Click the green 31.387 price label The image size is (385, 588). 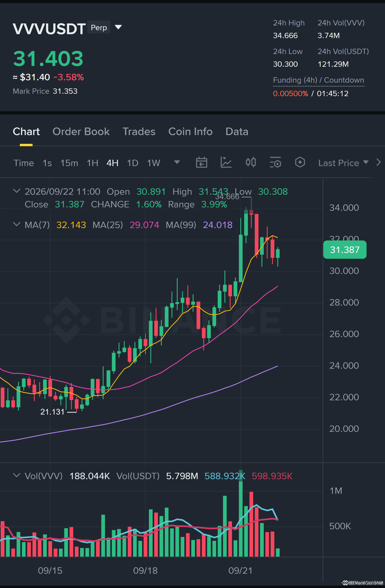click(345, 250)
